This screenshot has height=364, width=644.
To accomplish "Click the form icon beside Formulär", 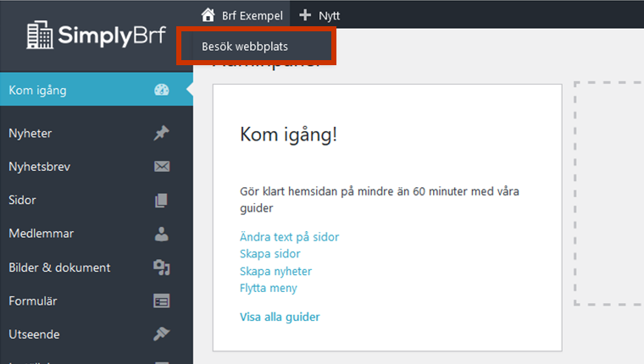I will (162, 301).
